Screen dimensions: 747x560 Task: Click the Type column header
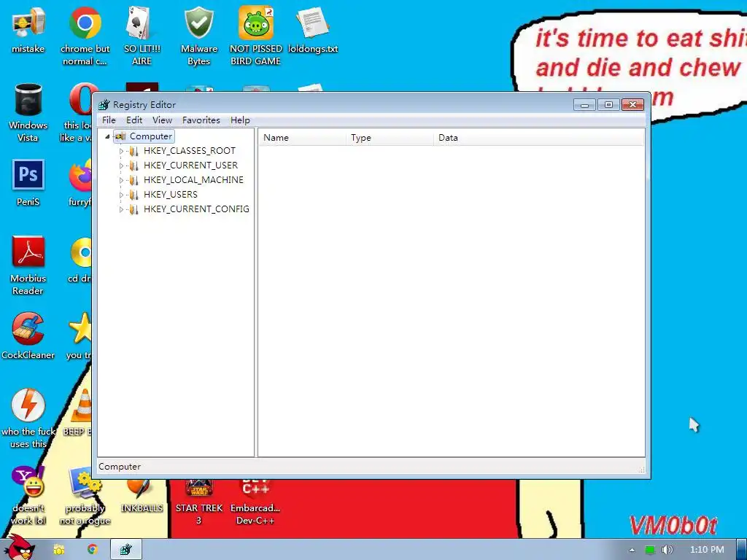[390, 138]
